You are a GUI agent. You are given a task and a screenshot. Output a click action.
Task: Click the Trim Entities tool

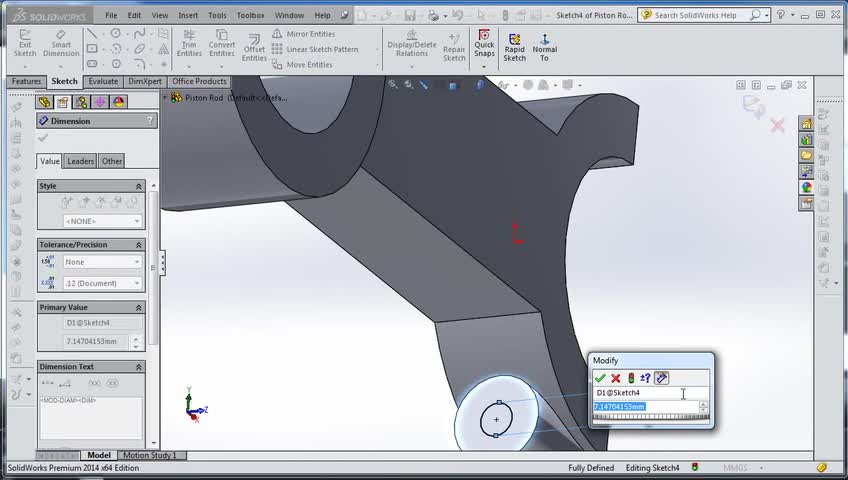click(x=189, y=43)
